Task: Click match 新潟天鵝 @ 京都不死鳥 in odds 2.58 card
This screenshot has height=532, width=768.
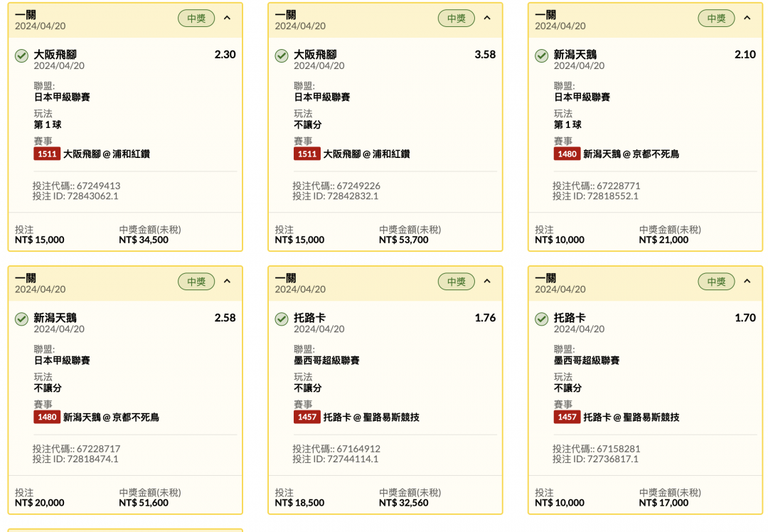Action: [111, 417]
